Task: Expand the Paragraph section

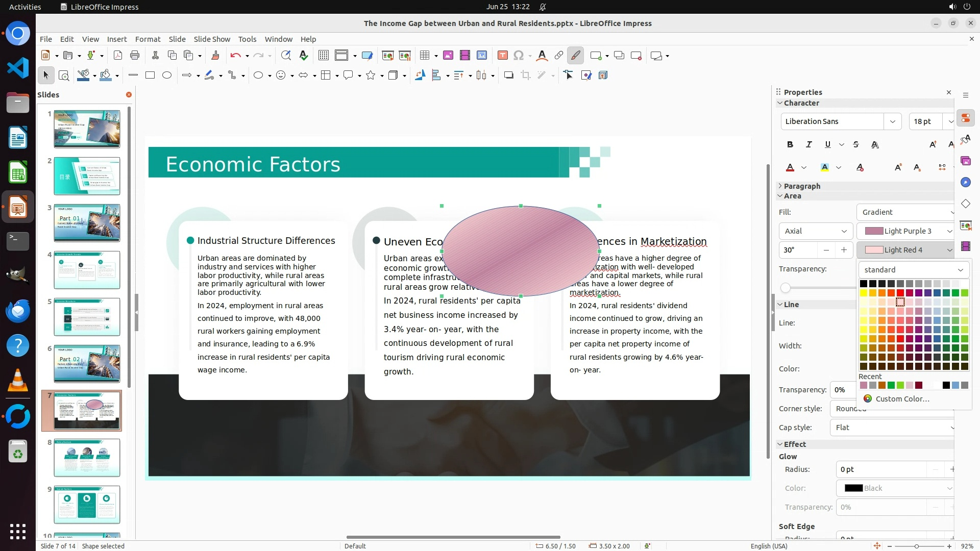Action: coord(801,186)
